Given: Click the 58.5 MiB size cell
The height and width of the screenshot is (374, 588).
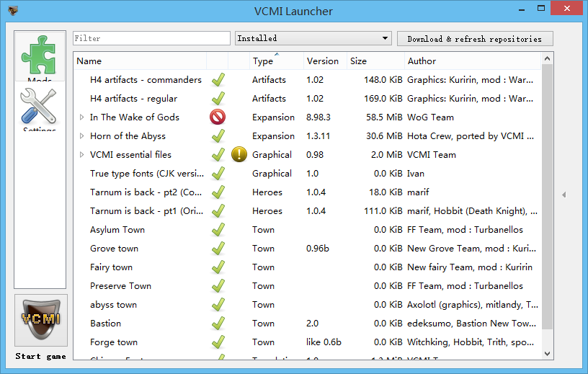Looking at the screenshot, I should pos(384,117).
